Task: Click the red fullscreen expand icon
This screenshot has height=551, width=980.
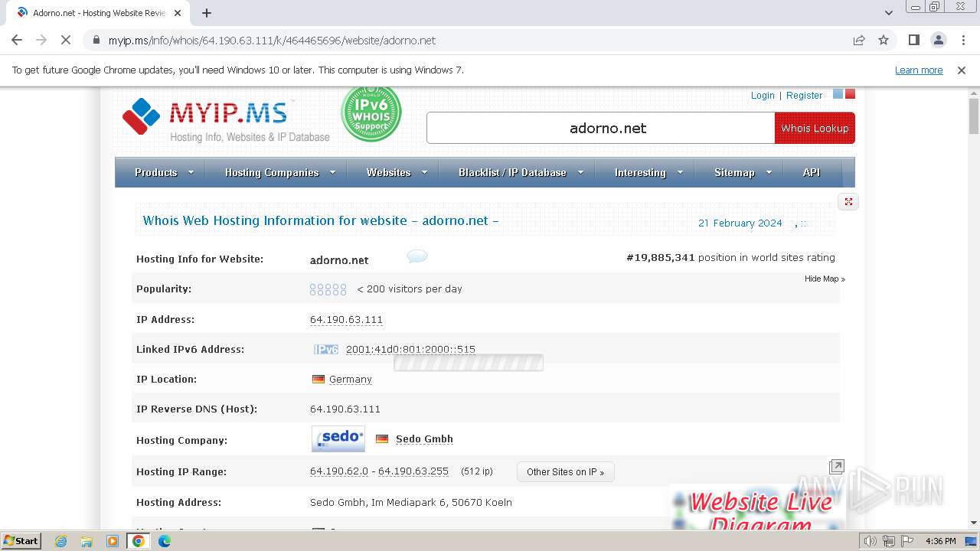Action: coord(848,202)
